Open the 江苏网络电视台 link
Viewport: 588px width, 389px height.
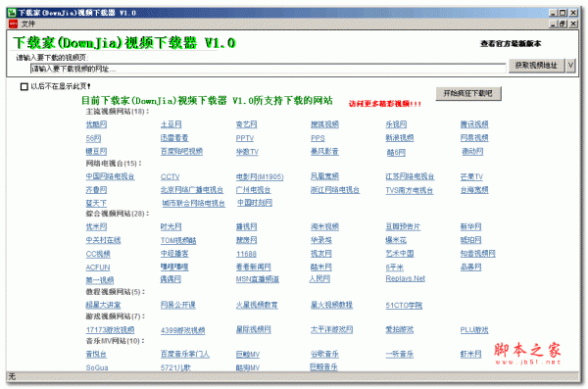click(x=410, y=176)
